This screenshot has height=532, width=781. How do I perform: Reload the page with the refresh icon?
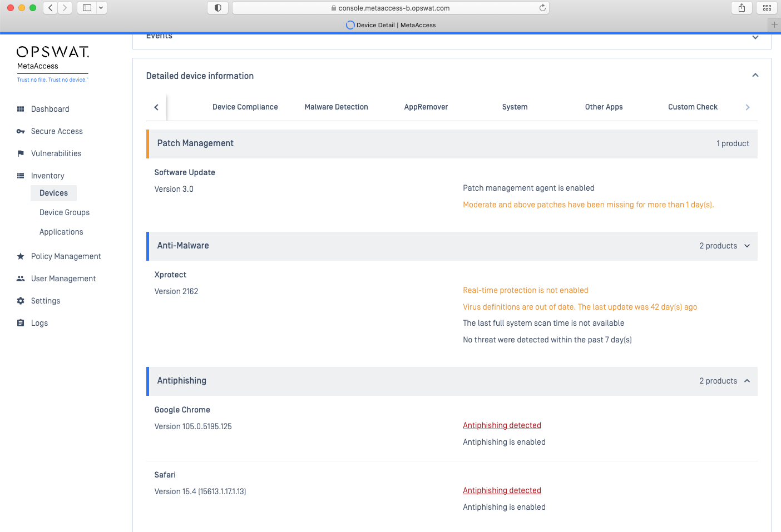(x=542, y=8)
